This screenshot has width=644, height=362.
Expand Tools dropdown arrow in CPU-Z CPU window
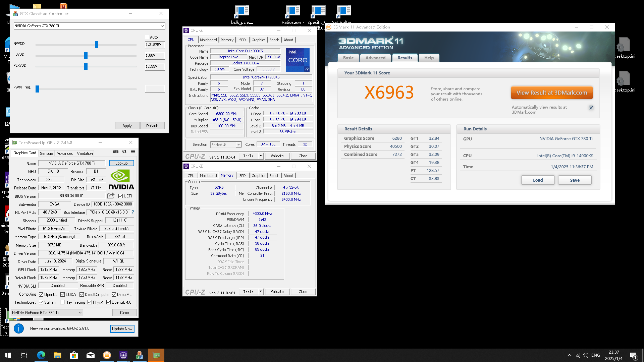tap(261, 156)
